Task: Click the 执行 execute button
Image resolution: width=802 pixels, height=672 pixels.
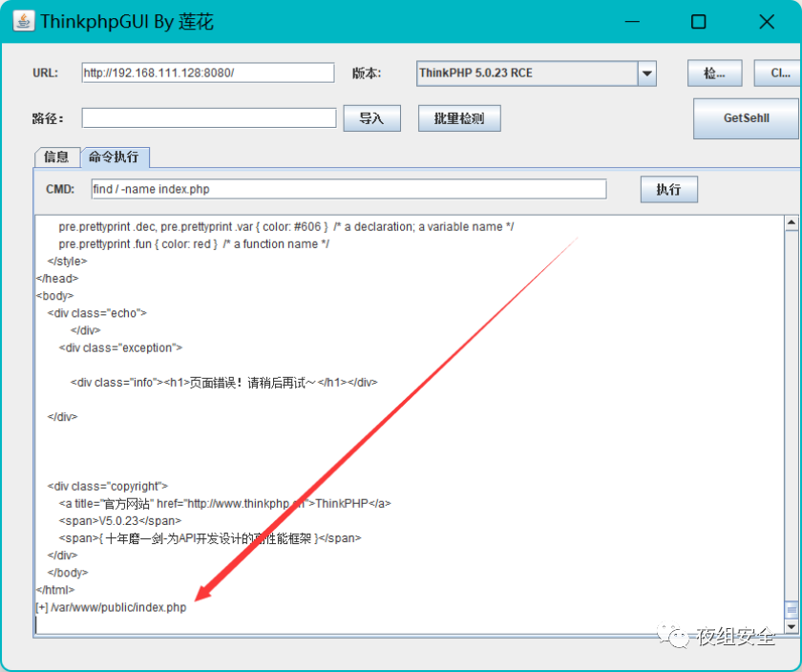Action: coord(669,189)
